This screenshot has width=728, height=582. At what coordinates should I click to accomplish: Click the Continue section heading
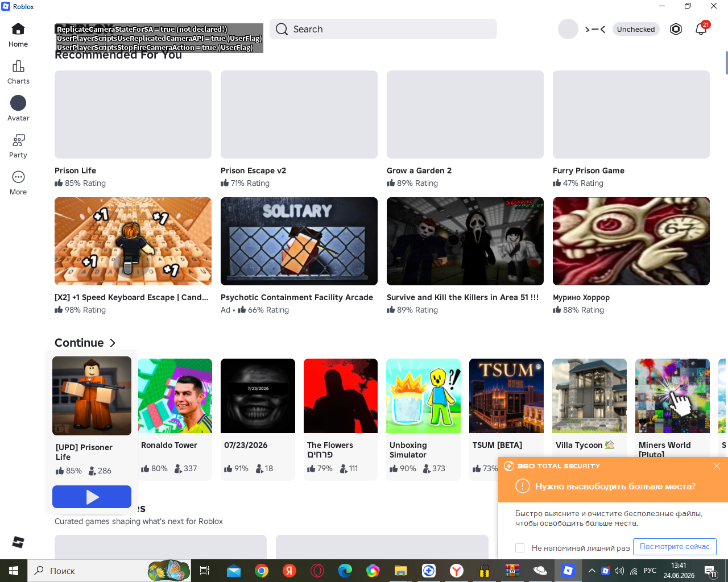79,343
